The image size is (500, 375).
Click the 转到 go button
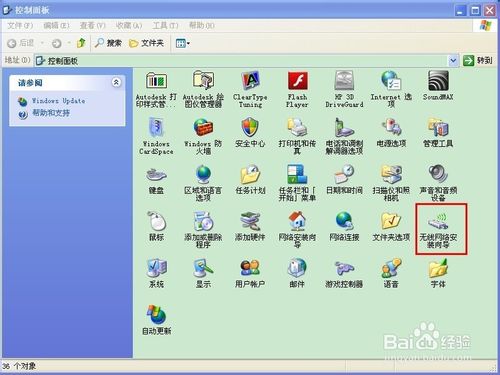pyautogui.click(x=478, y=61)
